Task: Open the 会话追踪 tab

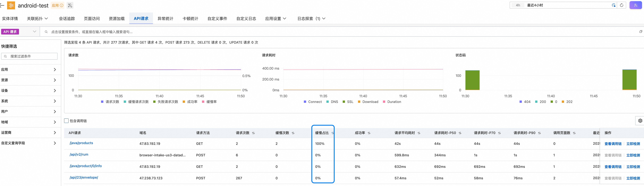Action: point(67,18)
